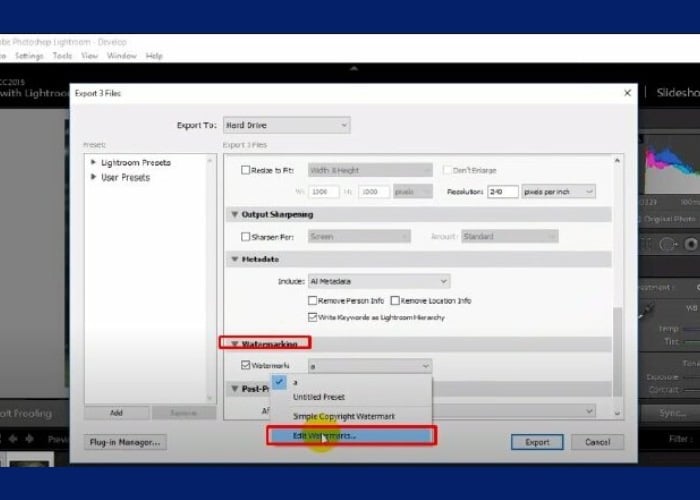Select the white balance eyedropper icon
Screen dimensions: 700x500
click(x=646, y=310)
